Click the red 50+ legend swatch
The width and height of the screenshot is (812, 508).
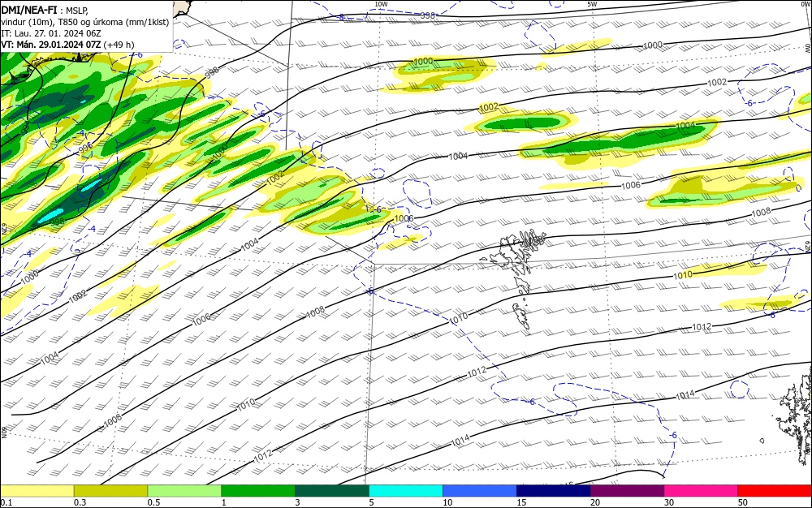pyautogui.click(x=775, y=491)
